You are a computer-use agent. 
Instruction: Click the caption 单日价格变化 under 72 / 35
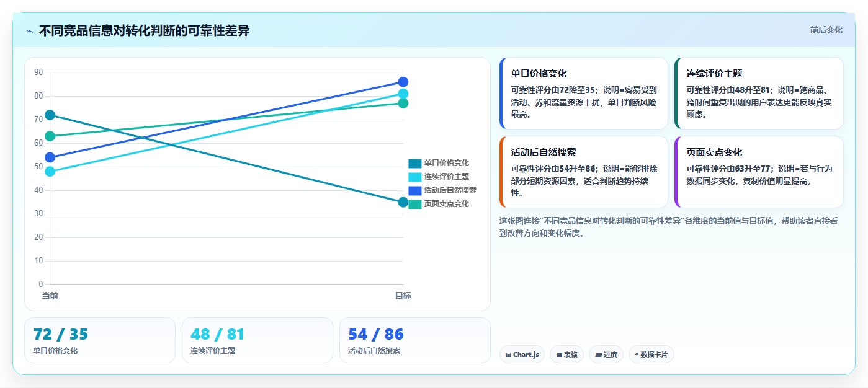(x=56, y=351)
